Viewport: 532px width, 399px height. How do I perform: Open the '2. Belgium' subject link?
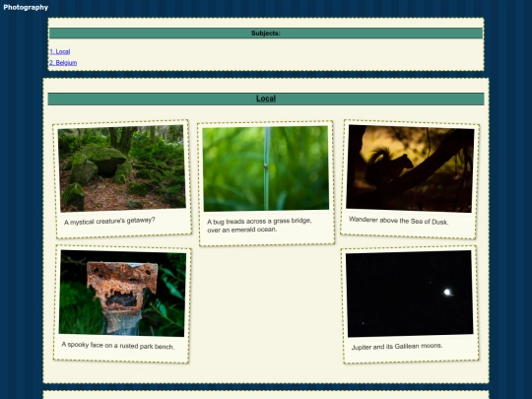click(63, 63)
